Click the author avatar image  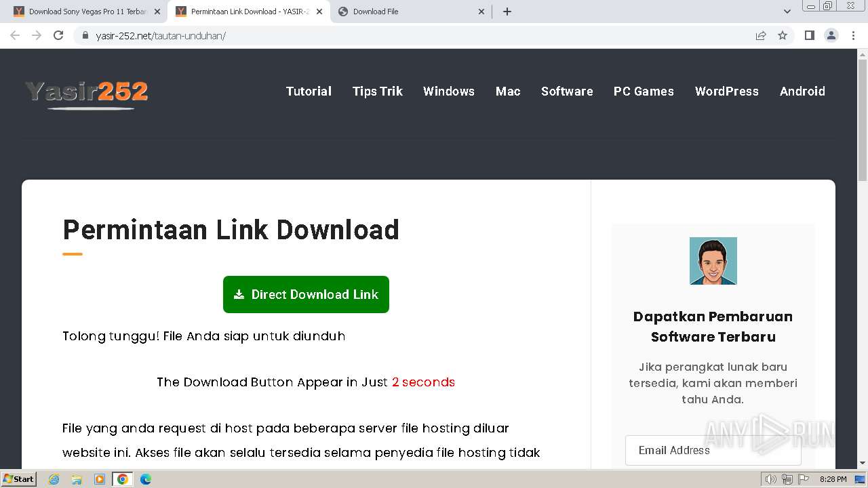(x=713, y=261)
